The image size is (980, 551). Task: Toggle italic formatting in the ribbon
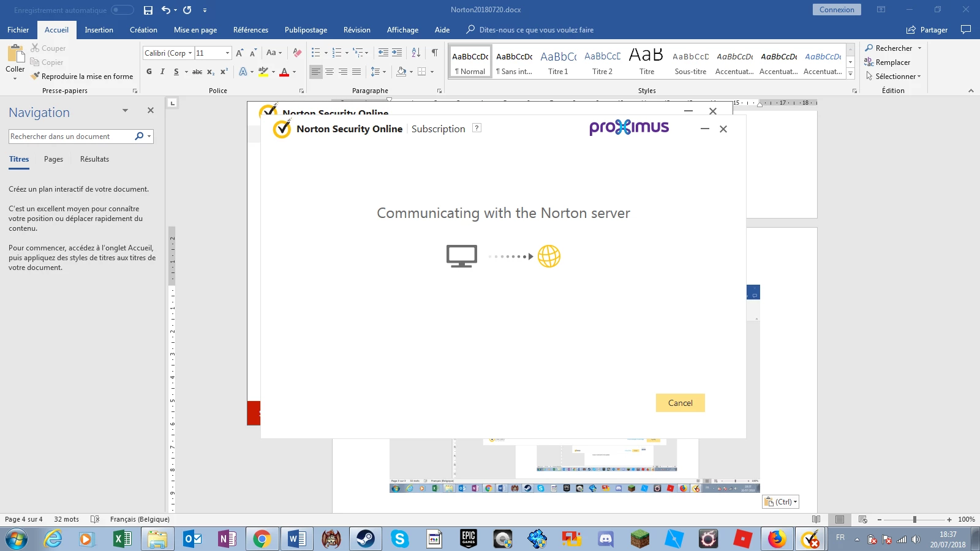coord(162,72)
